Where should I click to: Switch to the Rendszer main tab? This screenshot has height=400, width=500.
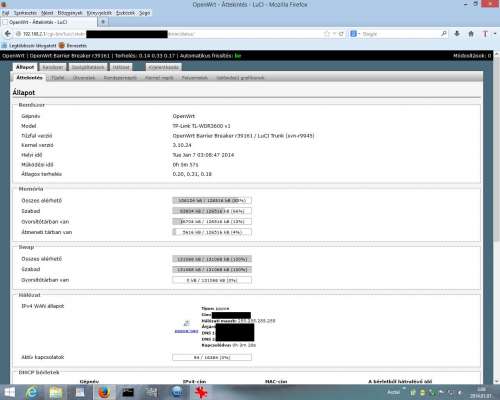[x=53, y=67]
